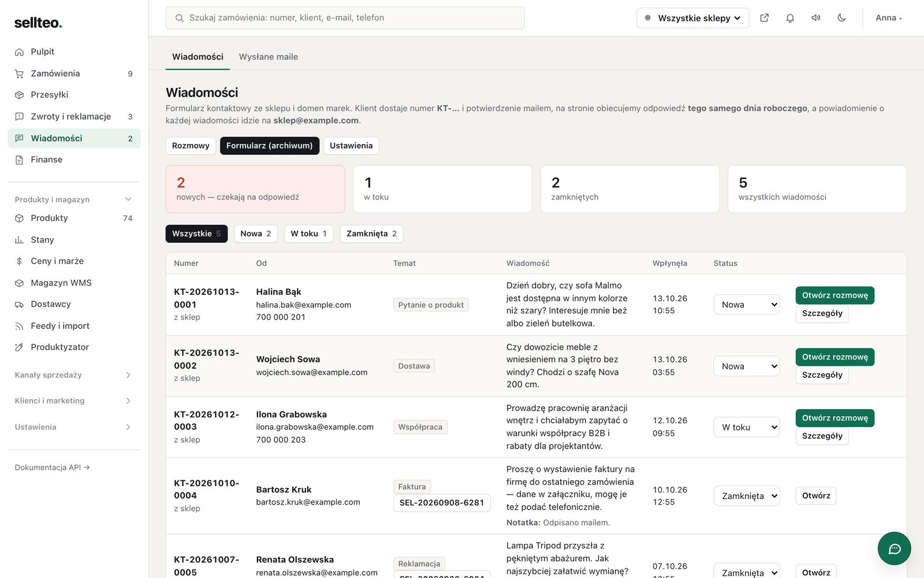This screenshot has height=578, width=924.
Task: Open store in new window icon
Action: (x=765, y=18)
